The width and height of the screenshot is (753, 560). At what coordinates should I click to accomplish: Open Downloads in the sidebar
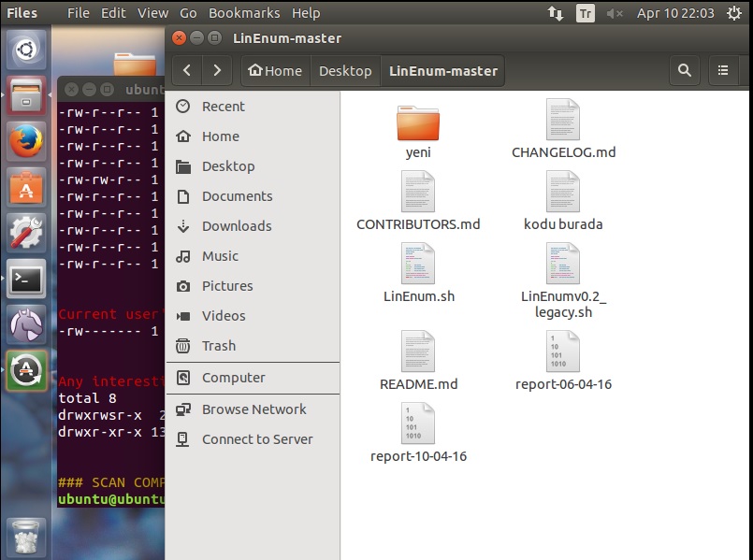pyautogui.click(x=237, y=226)
